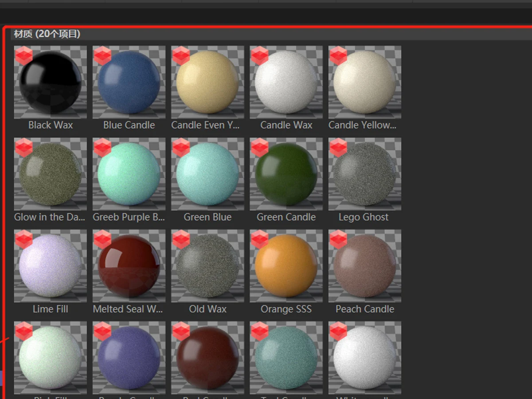Click the 材质 (20个项目) section header
Viewport: 532px width, 399px height.
[x=47, y=34]
